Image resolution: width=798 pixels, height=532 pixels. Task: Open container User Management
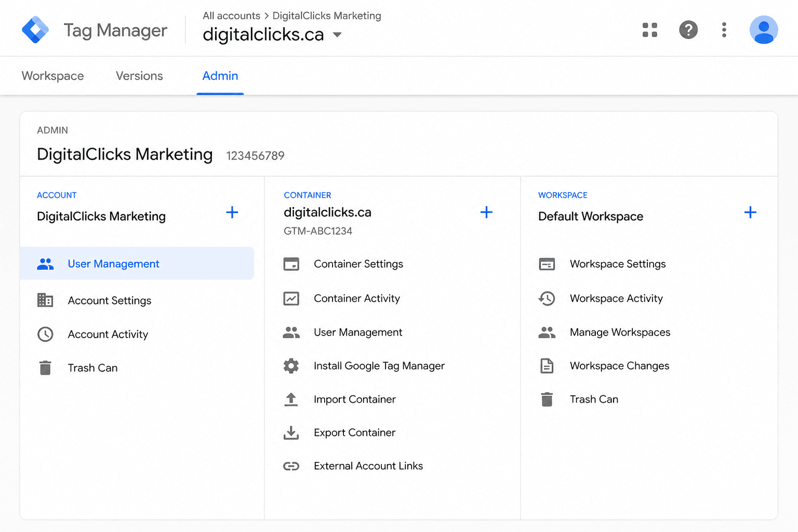(x=358, y=332)
